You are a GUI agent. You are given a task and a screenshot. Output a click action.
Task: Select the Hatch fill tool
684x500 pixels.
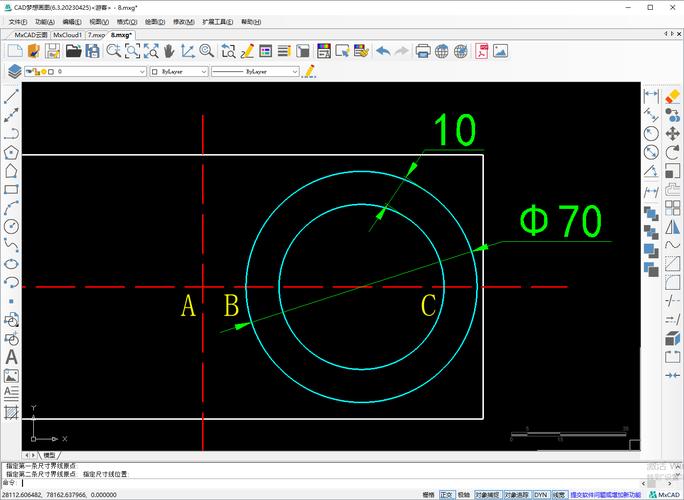click(x=11, y=412)
